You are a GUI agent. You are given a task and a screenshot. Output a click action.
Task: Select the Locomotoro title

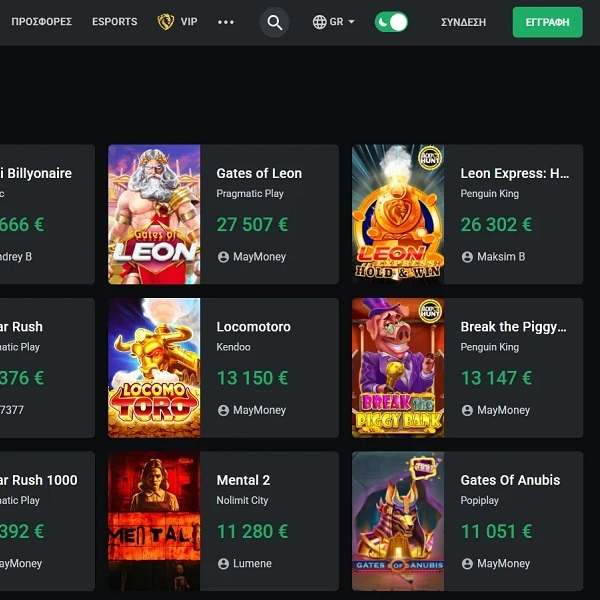[x=253, y=327]
